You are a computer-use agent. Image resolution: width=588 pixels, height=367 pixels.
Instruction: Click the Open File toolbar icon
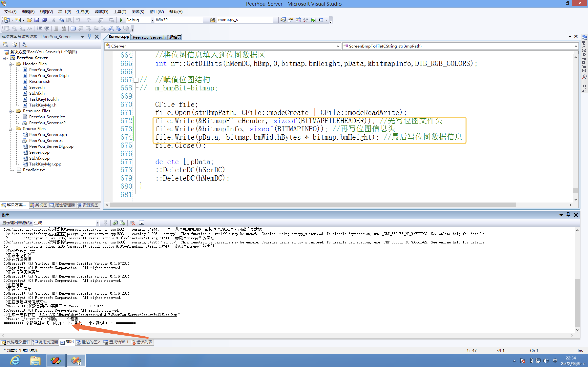click(29, 20)
